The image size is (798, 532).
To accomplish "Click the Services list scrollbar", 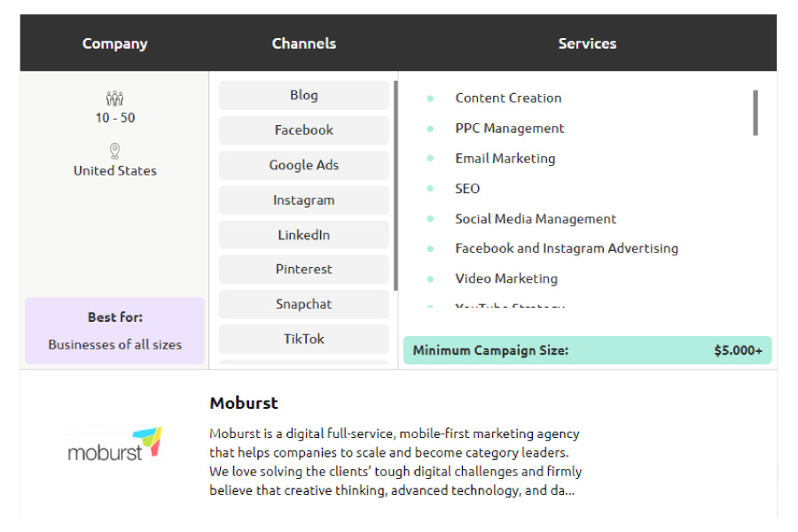I will pyautogui.click(x=755, y=113).
